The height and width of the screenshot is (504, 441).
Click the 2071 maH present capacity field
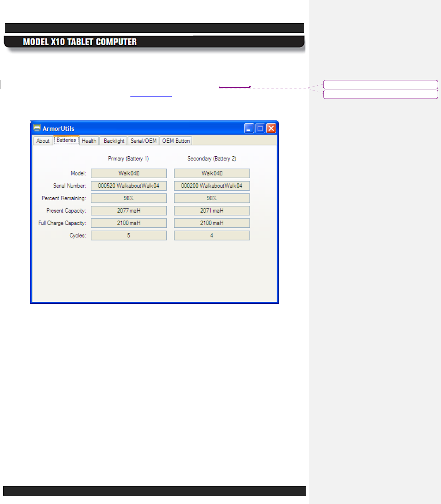click(212, 211)
